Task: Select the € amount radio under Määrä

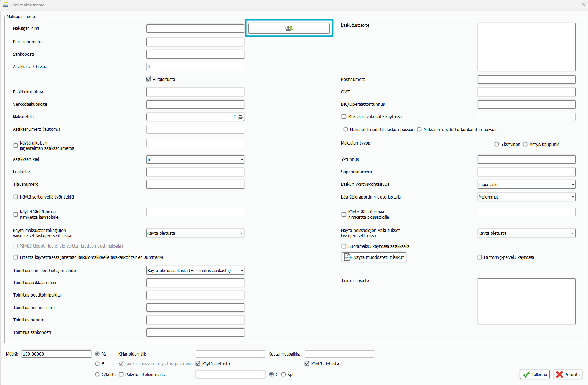Action: click(x=97, y=364)
